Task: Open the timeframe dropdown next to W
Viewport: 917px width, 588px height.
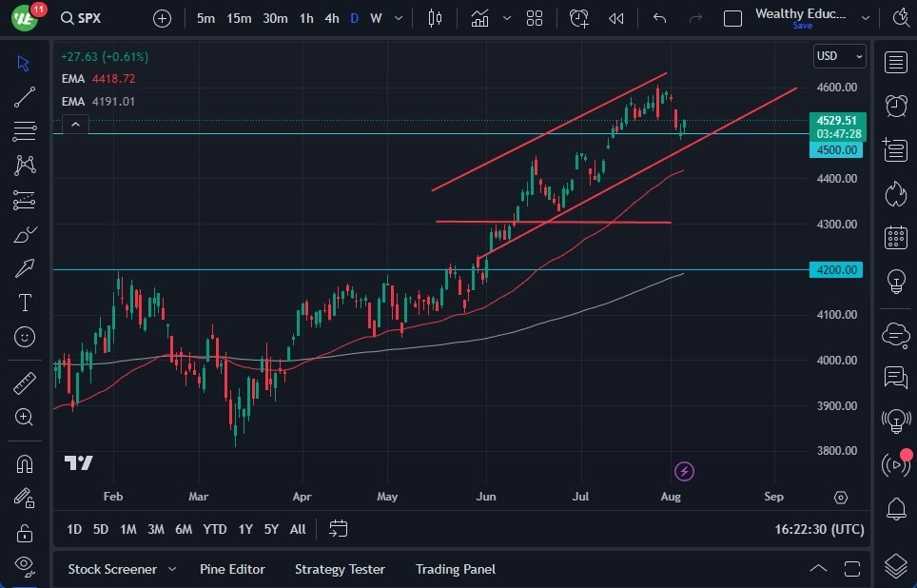Action: (x=398, y=17)
